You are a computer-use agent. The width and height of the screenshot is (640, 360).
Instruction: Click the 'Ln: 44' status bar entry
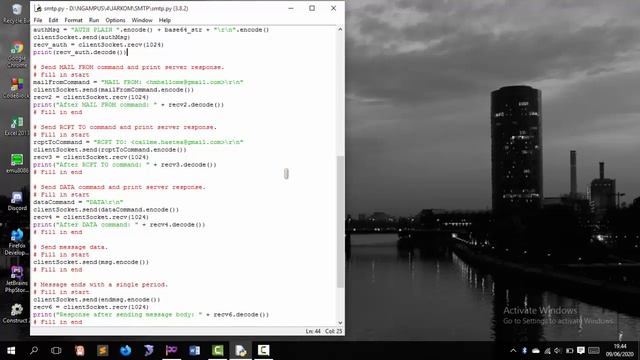(313, 331)
